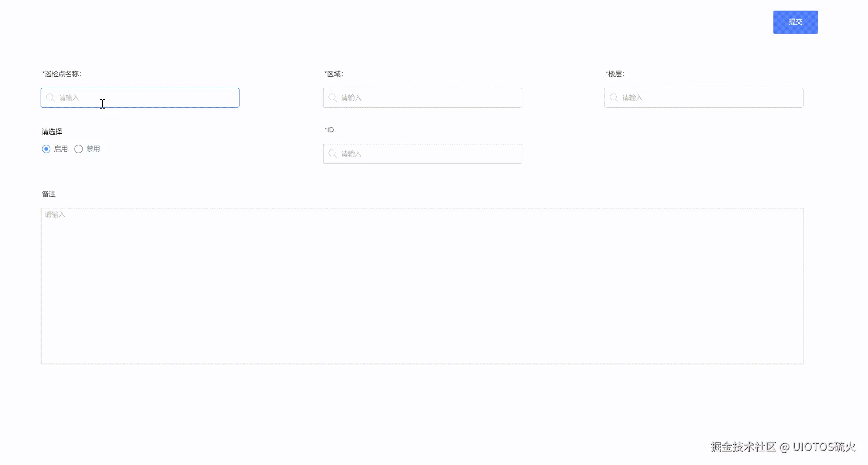The height and width of the screenshot is (465, 868).
Task: Click the ID input field
Action: point(423,154)
